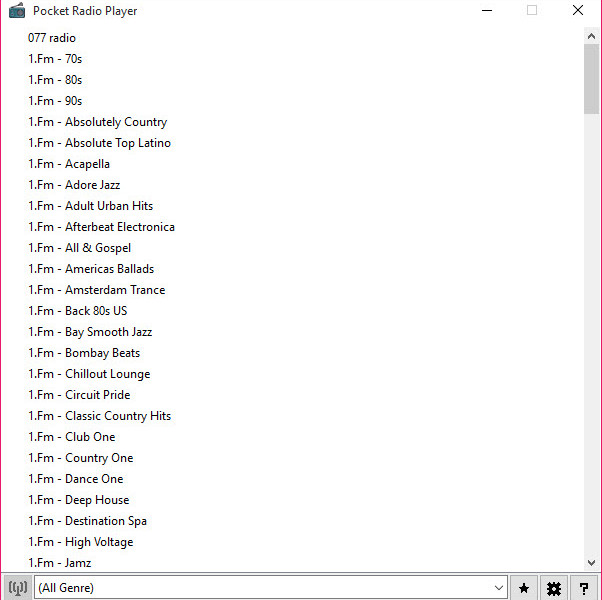Select the station 1.Fm - 70s
This screenshot has width=602, height=600.
point(55,59)
